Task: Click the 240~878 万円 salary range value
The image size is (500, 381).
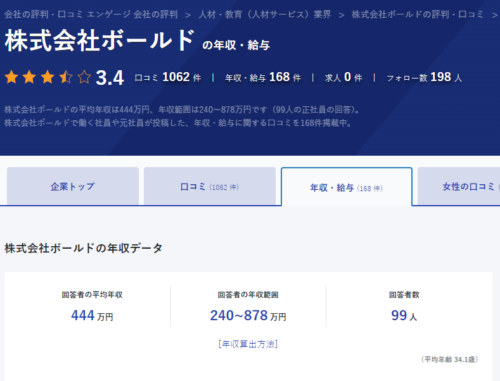Action: click(x=248, y=315)
